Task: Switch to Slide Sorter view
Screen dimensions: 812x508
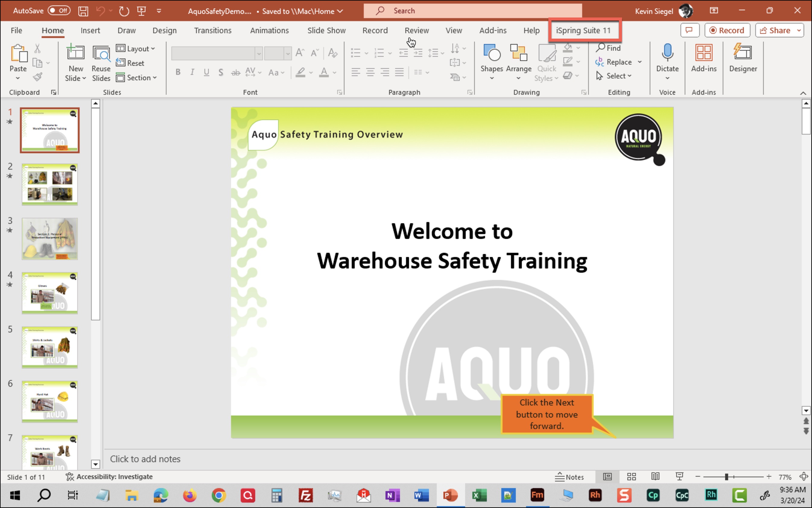Action: point(631,476)
